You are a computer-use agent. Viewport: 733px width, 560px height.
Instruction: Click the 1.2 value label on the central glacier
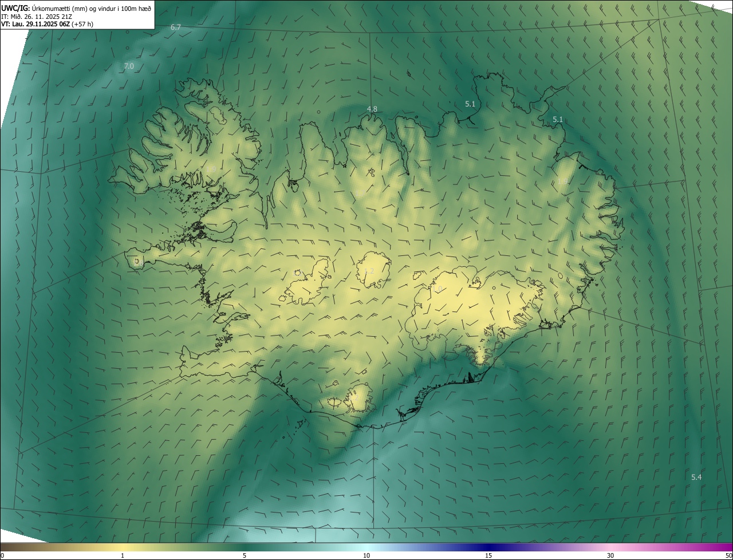369,271
